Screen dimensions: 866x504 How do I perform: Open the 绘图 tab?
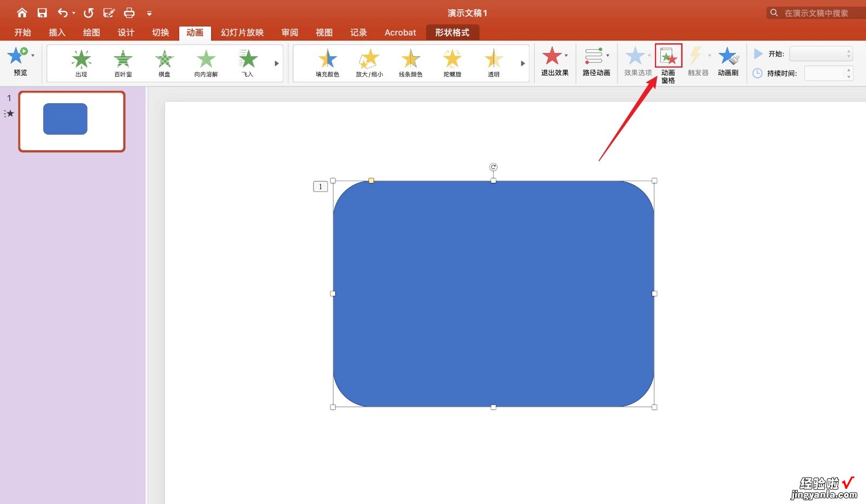click(91, 32)
